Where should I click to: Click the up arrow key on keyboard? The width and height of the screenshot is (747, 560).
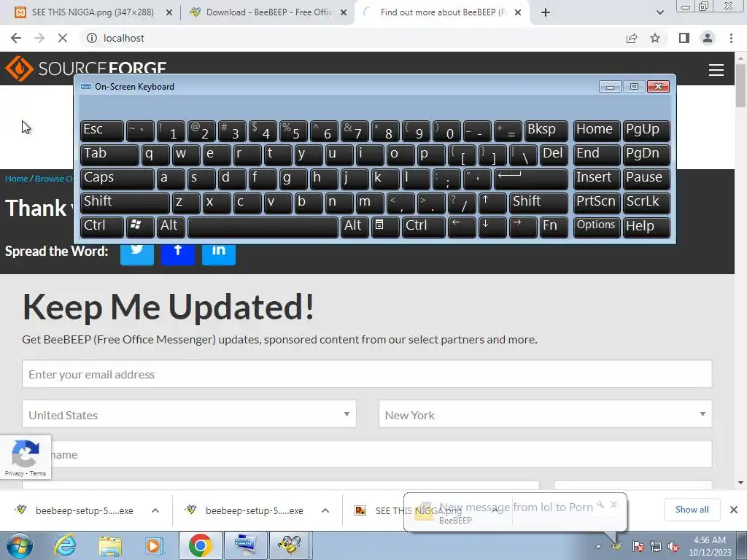492,203
